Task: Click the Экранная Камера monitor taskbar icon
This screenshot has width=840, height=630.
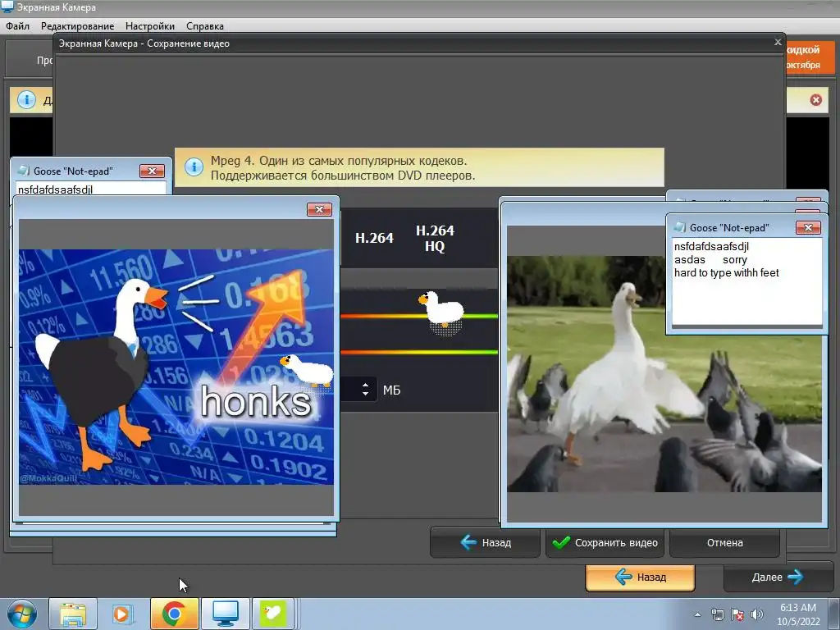Action: 225,614
